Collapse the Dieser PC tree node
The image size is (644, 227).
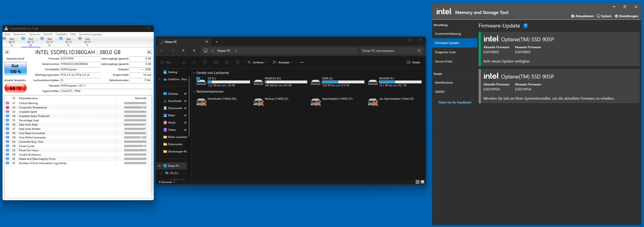pos(160,166)
